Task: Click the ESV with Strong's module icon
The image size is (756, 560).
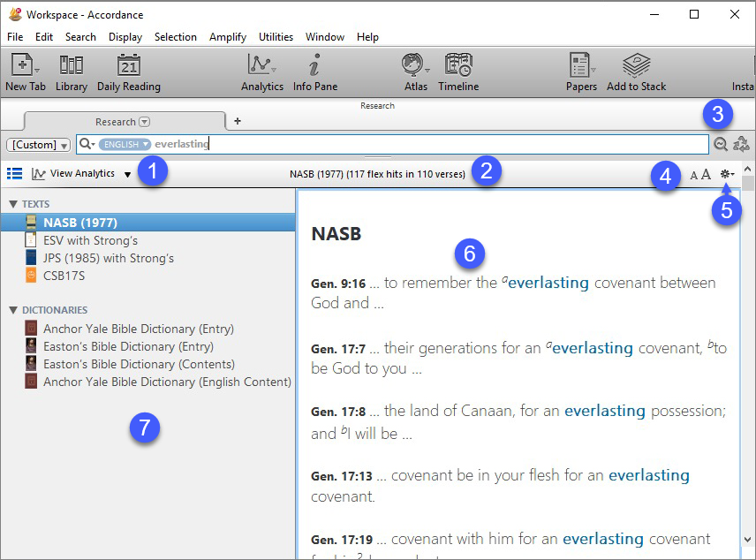Action: (31, 239)
